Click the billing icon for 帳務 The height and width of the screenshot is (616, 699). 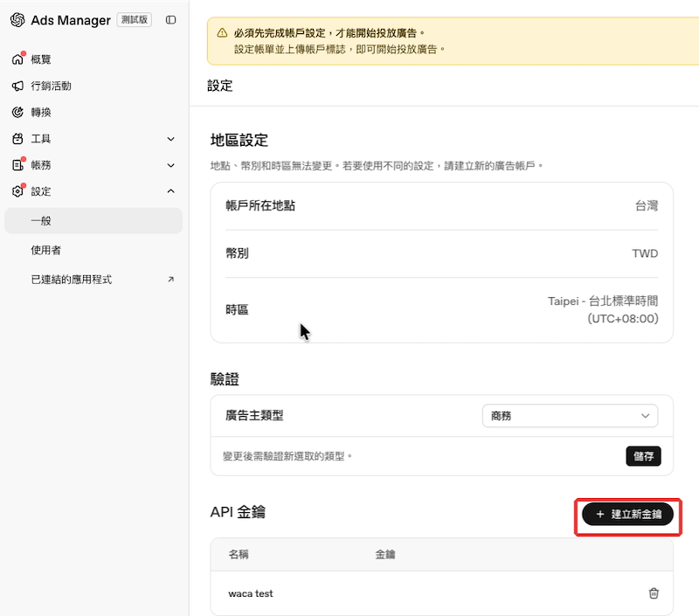(17, 165)
